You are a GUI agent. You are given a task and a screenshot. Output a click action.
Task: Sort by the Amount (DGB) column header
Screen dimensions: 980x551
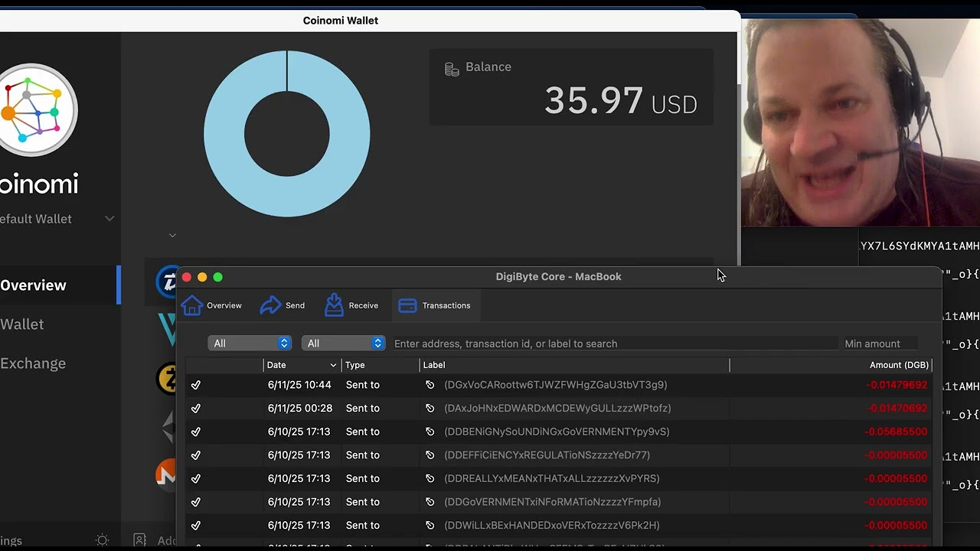tap(831, 365)
